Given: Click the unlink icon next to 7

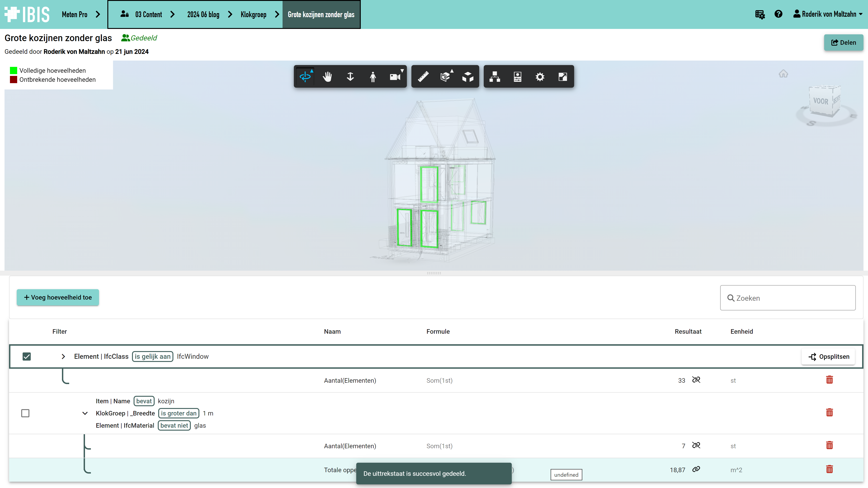Looking at the screenshot, I should pyautogui.click(x=696, y=445).
